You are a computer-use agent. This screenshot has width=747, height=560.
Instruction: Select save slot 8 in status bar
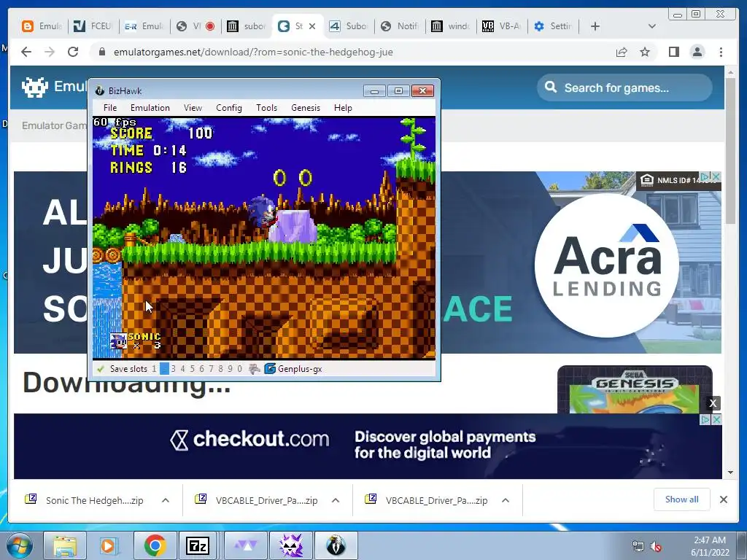(220, 368)
